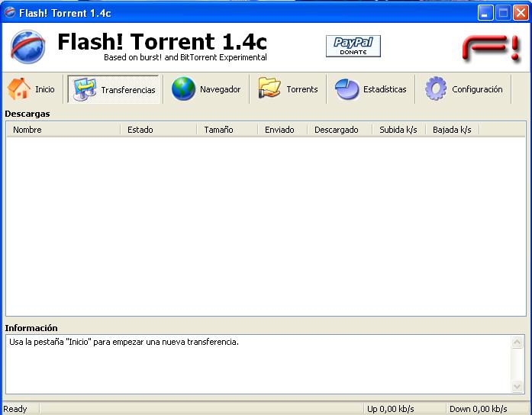Click the Información scrollbar down arrow
This screenshot has width=532, height=415.
click(517, 386)
